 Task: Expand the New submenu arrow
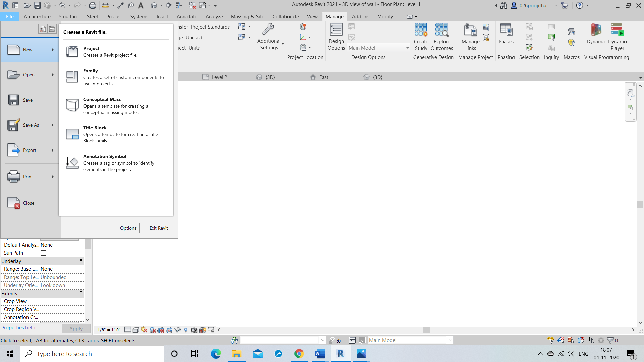[x=53, y=50]
